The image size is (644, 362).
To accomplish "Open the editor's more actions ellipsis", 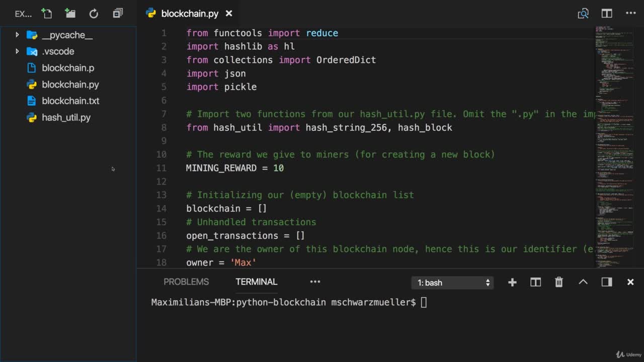I will coord(630,14).
